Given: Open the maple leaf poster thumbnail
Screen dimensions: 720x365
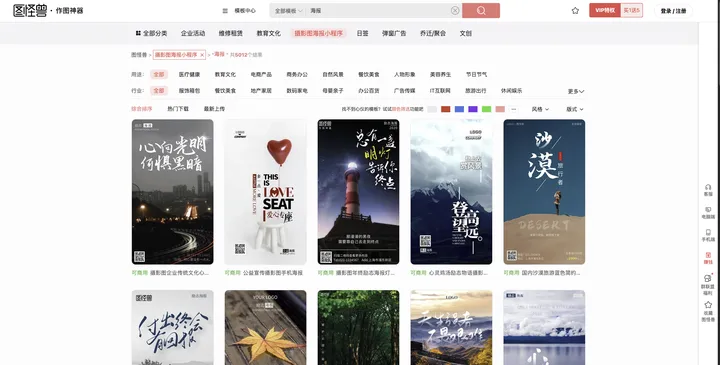Looking at the screenshot, I should pos(265,327).
